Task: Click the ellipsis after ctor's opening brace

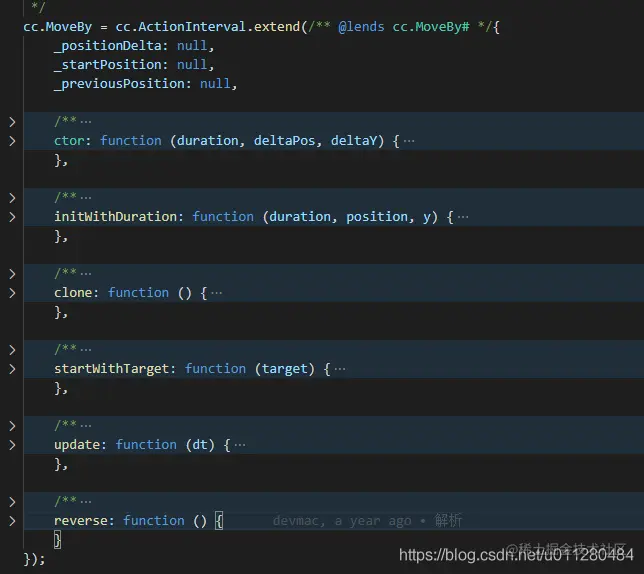Action: click(409, 141)
